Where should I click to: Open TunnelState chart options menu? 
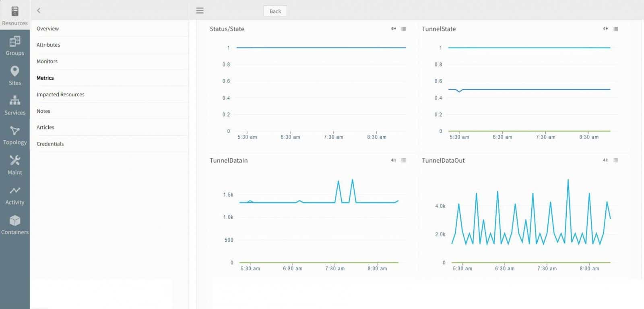615,29
